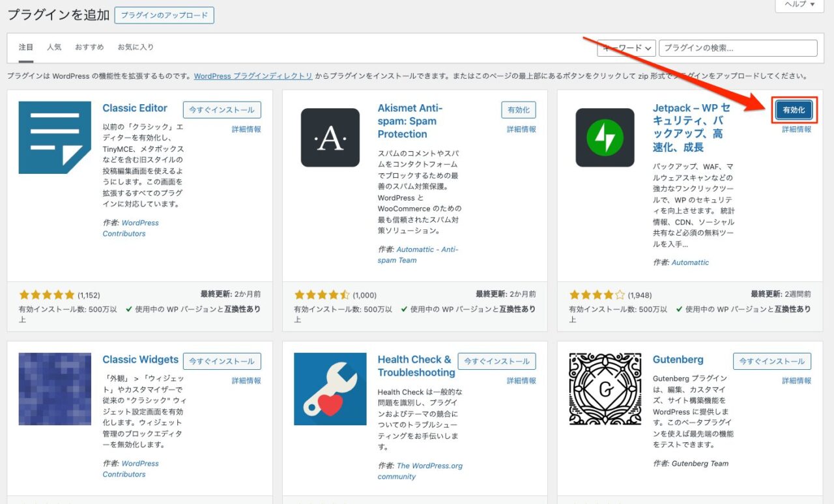This screenshot has width=834, height=504.
Task: Switch to the お気に入り tab
Action: [x=136, y=48]
